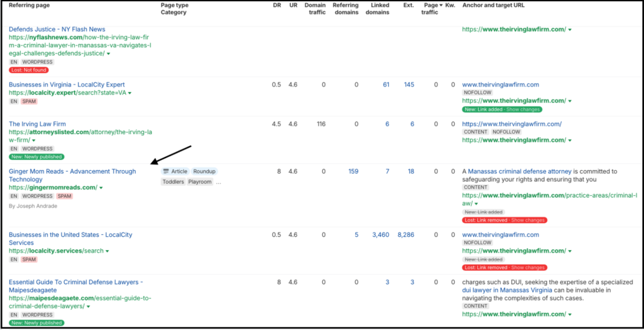644x330 pixels.
Task: Sort by the DR column header
Action: (x=277, y=5)
